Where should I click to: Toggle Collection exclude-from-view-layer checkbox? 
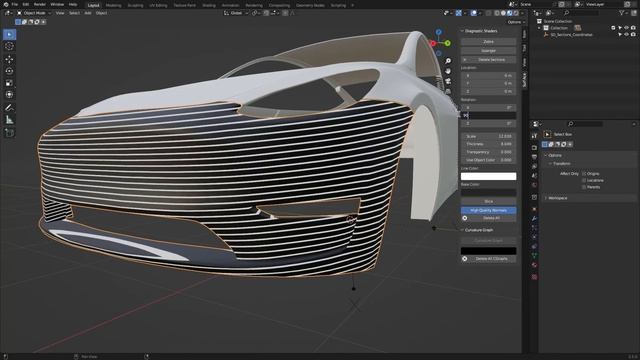coord(613,28)
